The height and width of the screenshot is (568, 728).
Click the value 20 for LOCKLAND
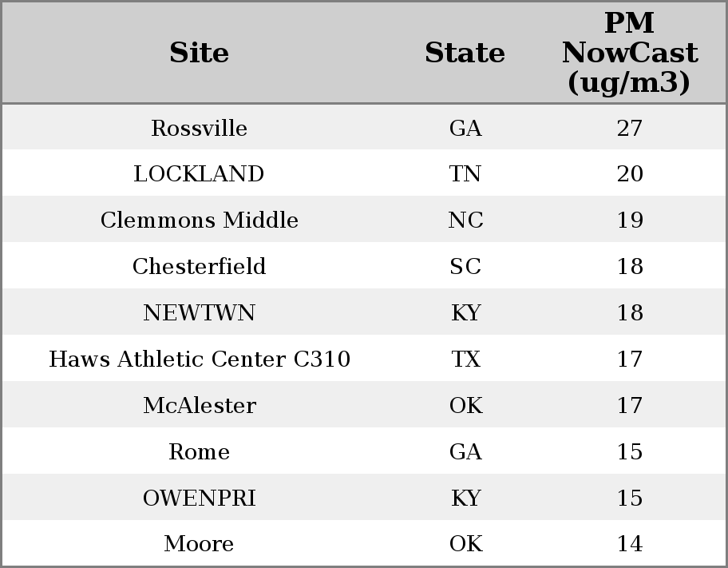(630, 174)
